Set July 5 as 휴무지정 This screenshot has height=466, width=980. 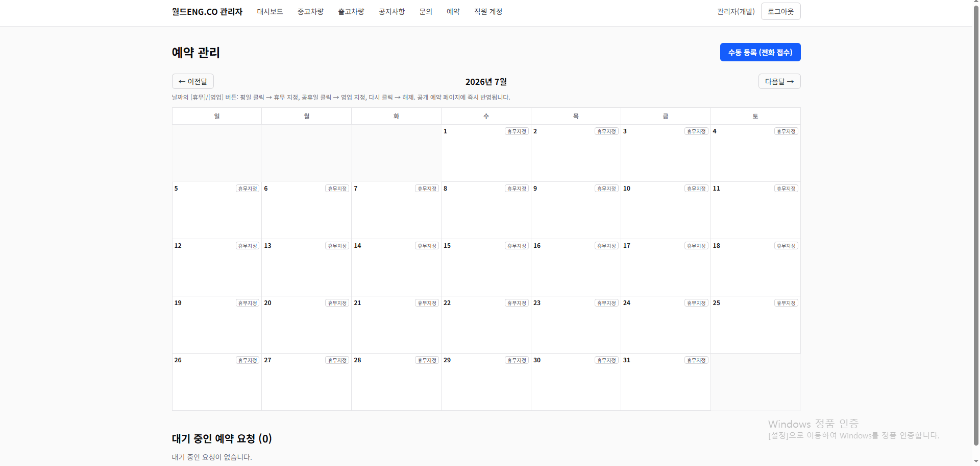coord(248,189)
